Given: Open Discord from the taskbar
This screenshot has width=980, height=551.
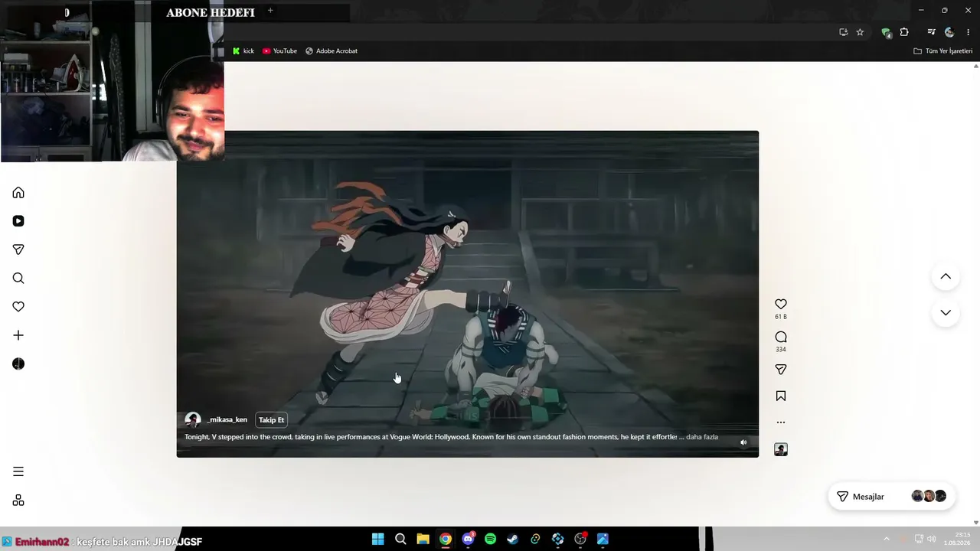Looking at the screenshot, I should coord(468,540).
